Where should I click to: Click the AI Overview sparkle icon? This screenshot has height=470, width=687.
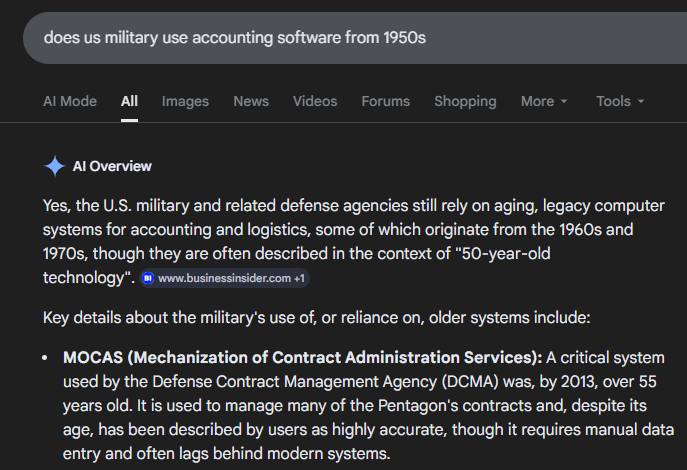click(54, 166)
